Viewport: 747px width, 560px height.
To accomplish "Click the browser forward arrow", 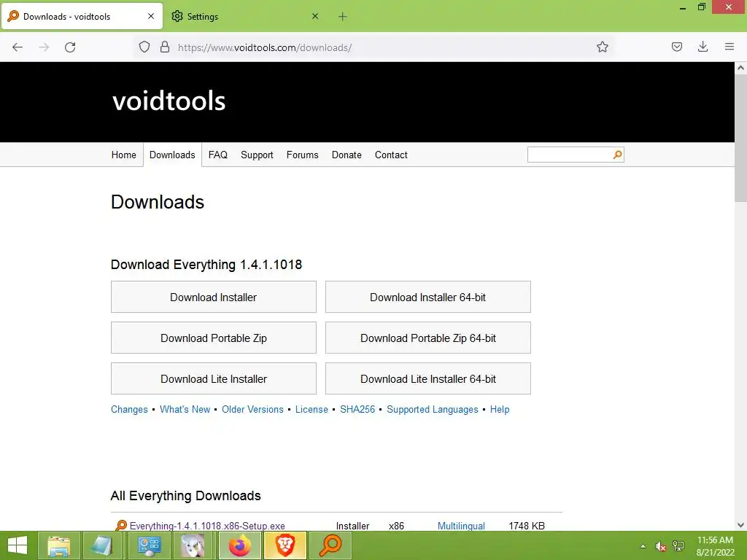I will 44,47.
